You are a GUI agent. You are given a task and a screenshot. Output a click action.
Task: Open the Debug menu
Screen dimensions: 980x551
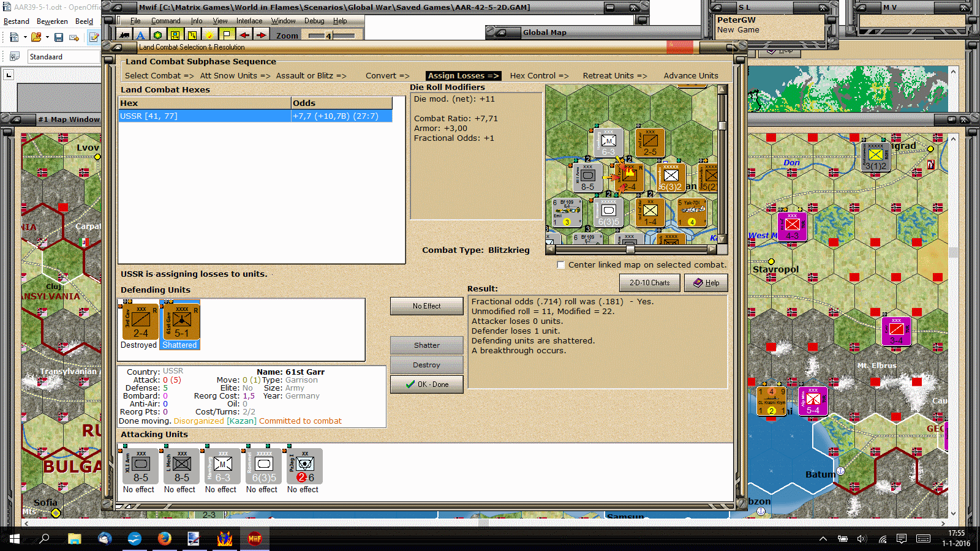point(314,21)
